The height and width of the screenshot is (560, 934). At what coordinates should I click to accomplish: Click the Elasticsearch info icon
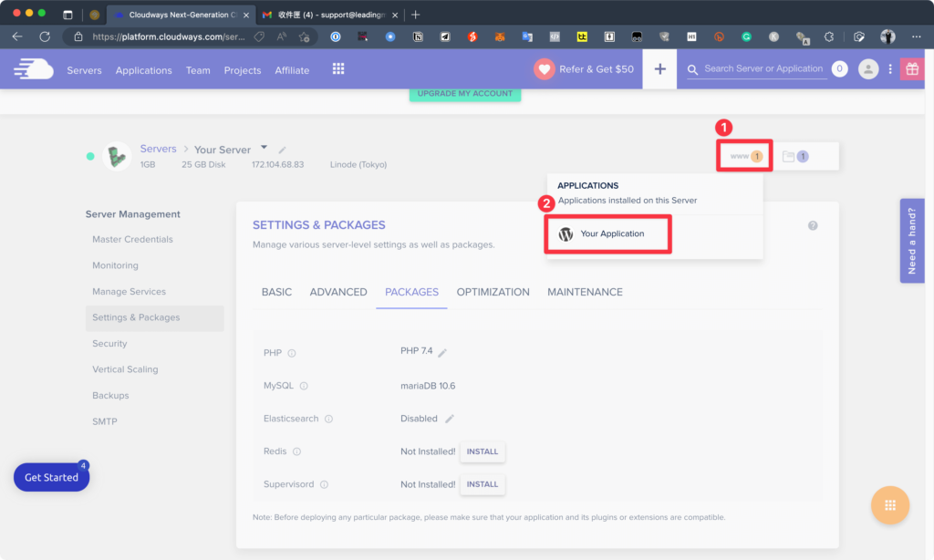[x=328, y=419]
